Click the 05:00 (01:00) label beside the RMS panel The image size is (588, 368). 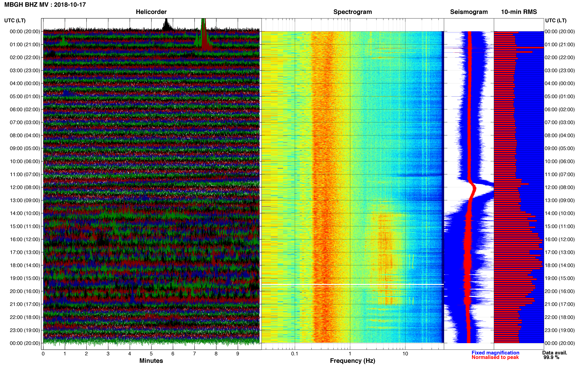tap(560, 96)
